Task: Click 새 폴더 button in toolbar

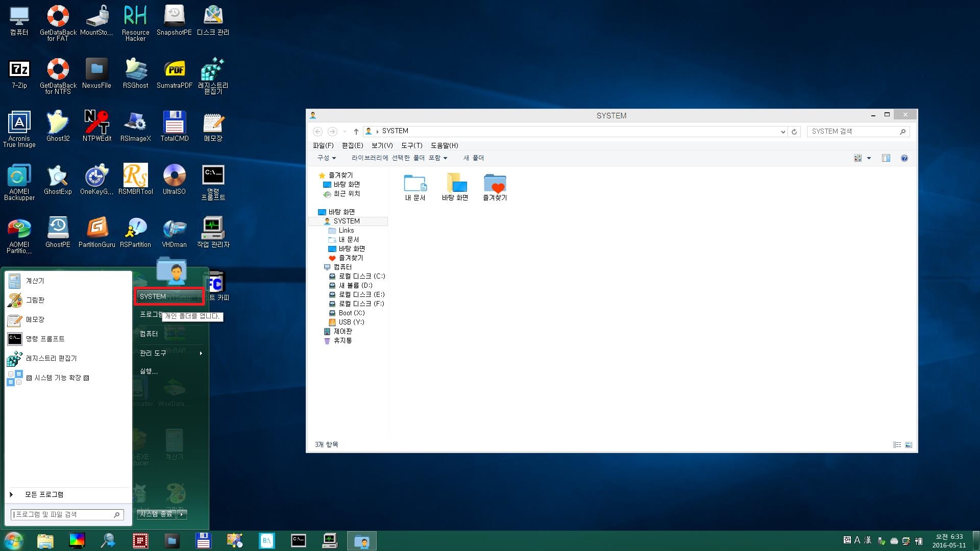Action: pyautogui.click(x=473, y=158)
